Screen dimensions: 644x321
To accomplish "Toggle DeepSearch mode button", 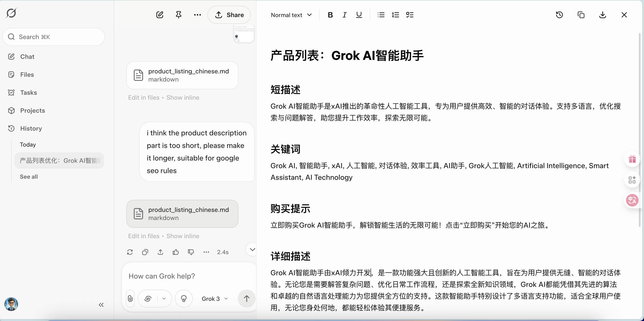I will [148, 299].
